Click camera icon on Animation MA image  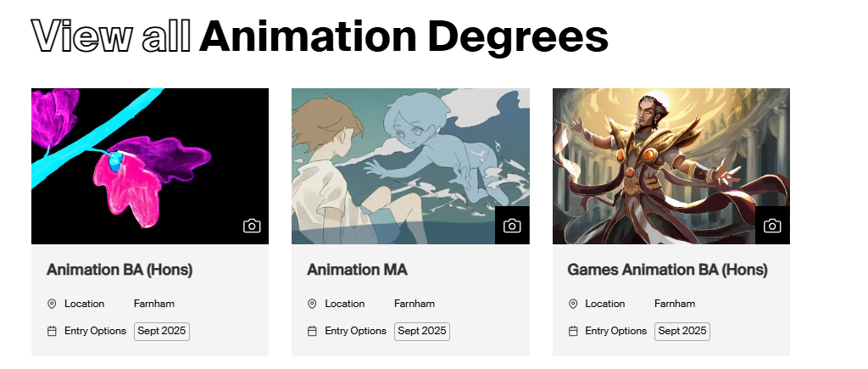coord(512,226)
